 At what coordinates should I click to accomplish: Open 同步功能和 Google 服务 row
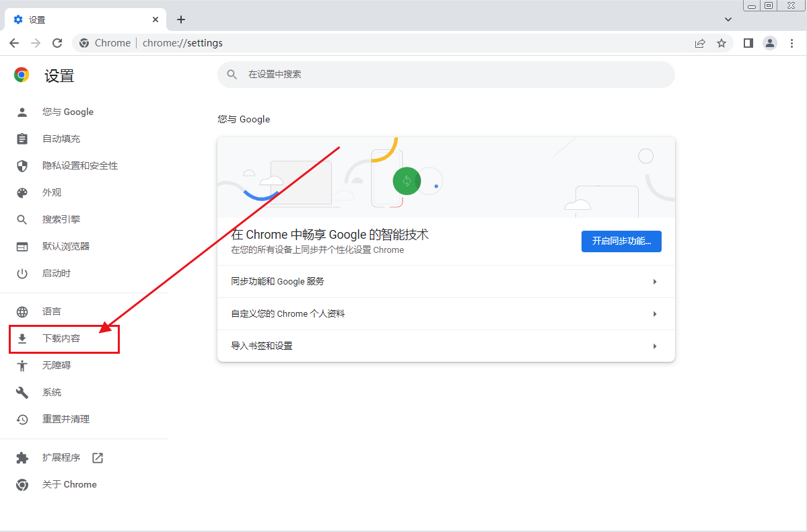click(x=446, y=282)
